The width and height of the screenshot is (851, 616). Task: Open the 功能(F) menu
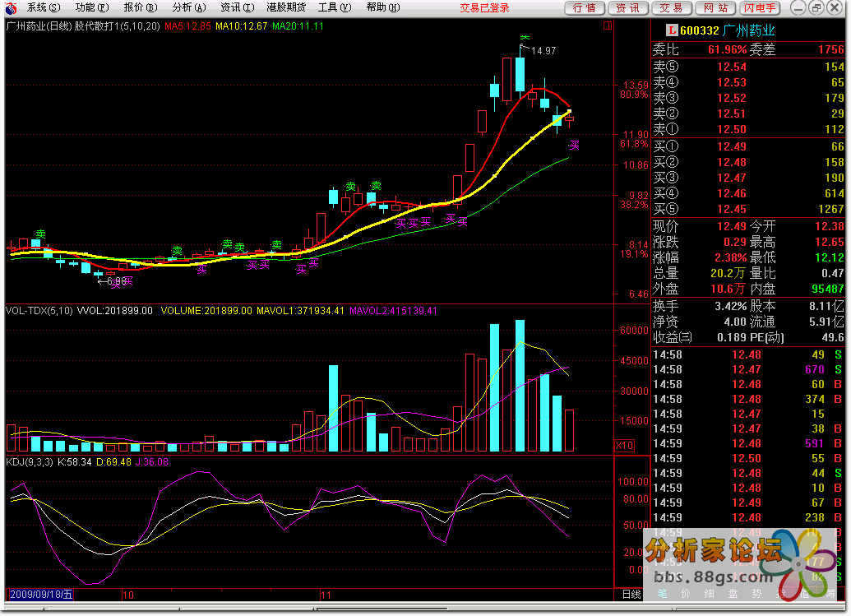click(x=92, y=7)
